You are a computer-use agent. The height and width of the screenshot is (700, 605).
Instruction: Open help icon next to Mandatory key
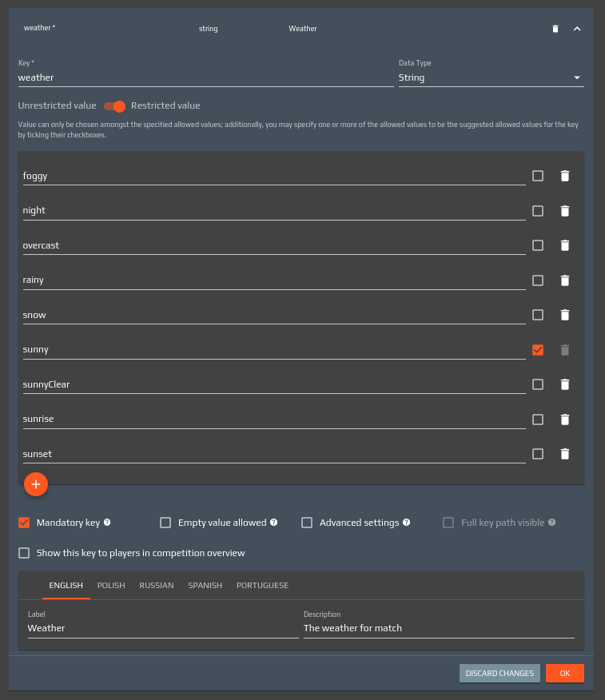[x=107, y=523]
